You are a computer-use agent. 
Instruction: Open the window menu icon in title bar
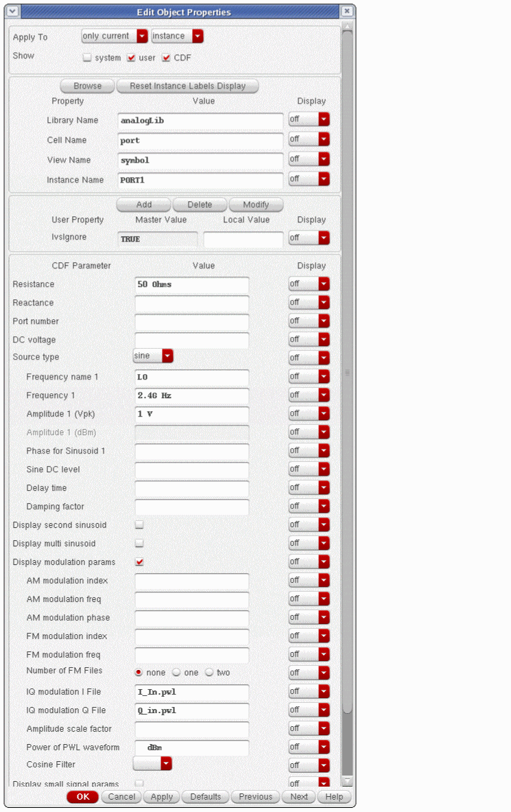coord(12,12)
